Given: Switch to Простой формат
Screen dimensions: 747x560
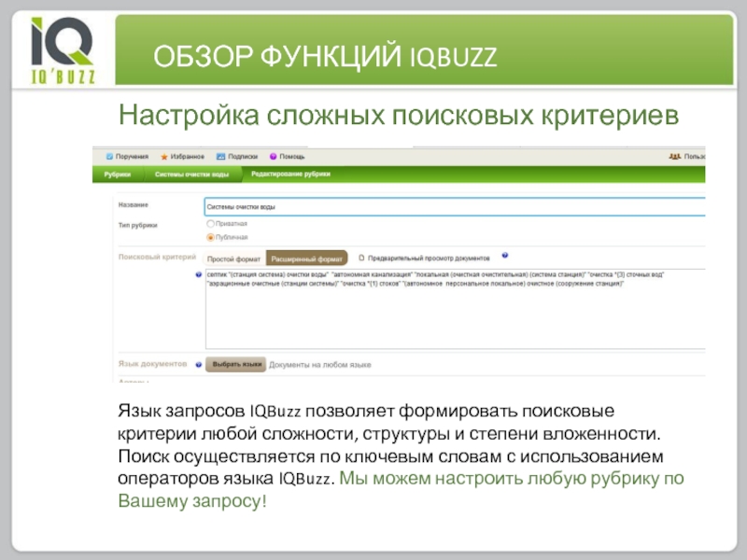Looking at the screenshot, I should pos(234,259).
